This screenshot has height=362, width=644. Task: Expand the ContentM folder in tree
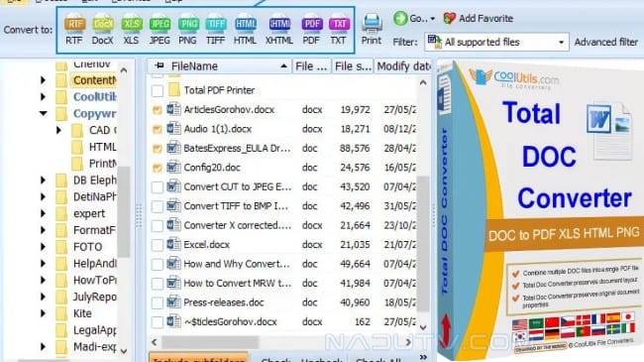click(44, 80)
